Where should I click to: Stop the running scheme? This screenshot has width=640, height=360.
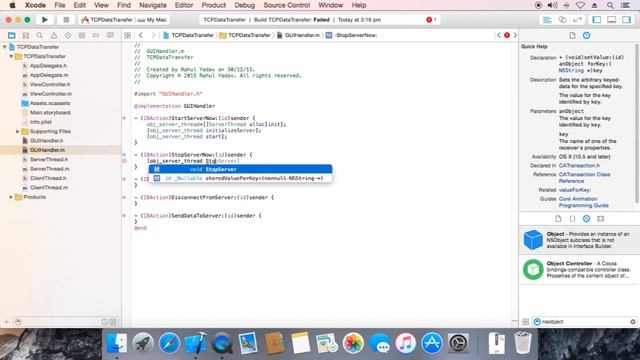(x=66, y=20)
